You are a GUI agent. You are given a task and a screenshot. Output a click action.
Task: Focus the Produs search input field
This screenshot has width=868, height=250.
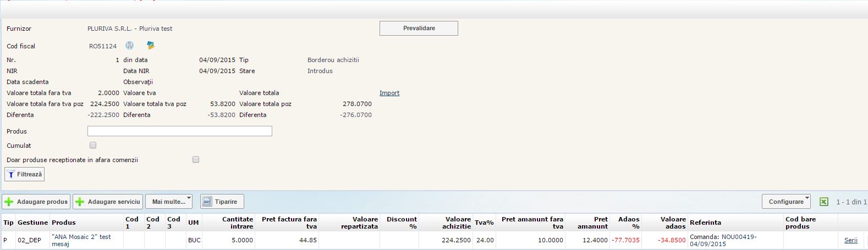180,131
